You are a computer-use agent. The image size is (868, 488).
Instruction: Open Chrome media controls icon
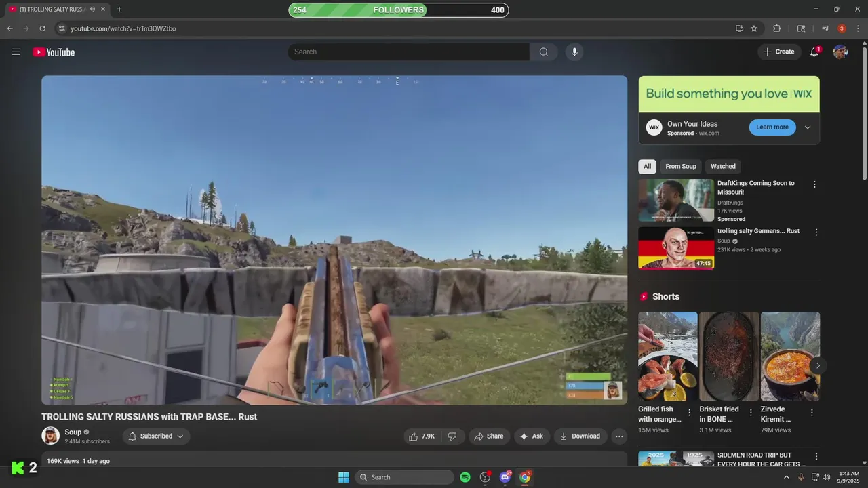tap(825, 28)
